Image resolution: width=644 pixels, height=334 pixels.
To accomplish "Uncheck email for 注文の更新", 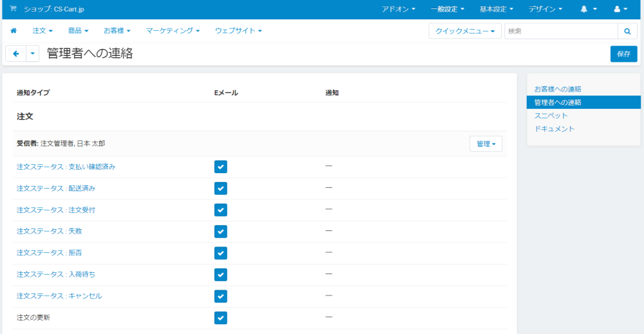I will [221, 317].
